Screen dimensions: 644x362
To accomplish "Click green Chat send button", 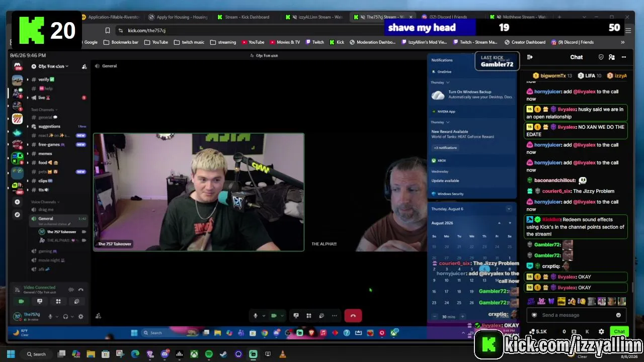I will pos(619,332).
